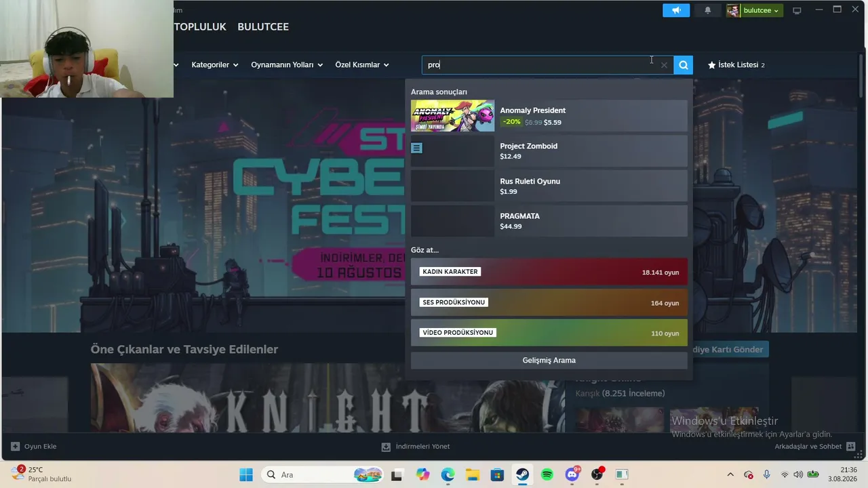Click the battery tray icon
The height and width of the screenshot is (488, 868).
(812, 474)
